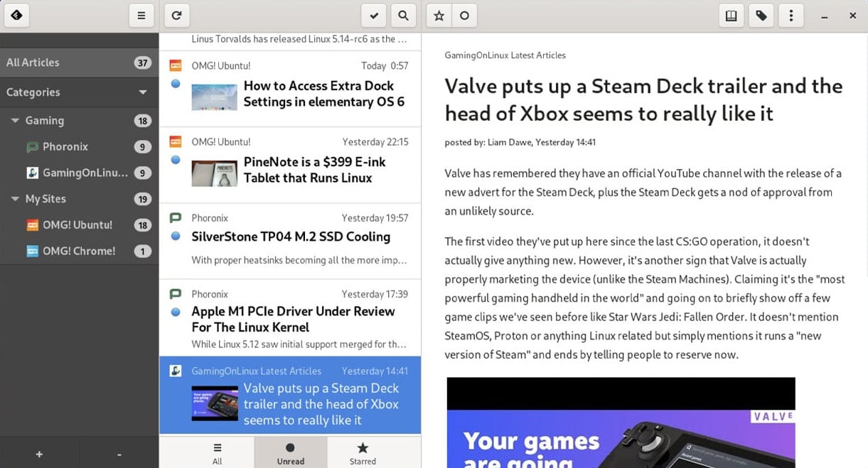Toggle unread dot on SilverStone article
Screen dimensions: 868x468
click(176, 236)
